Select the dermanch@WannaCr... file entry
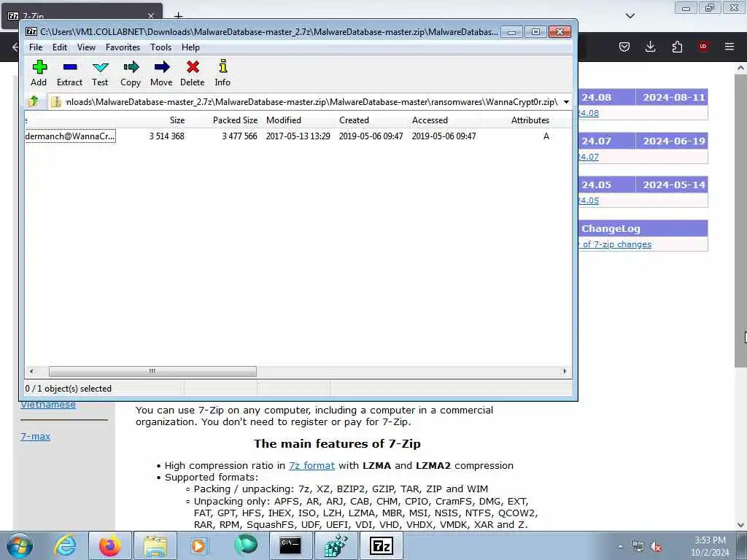 click(70, 136)
